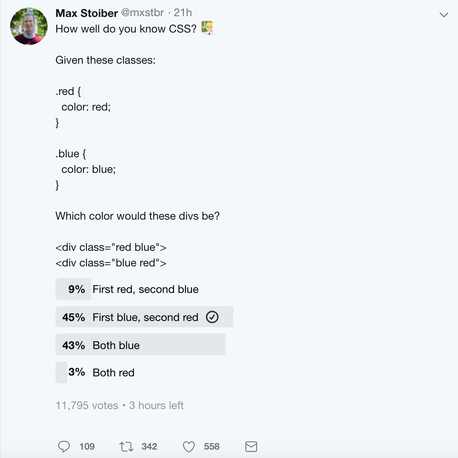This screenshot has width=458, height=458.
Task: Open the @mxstbr handle link
Action: 142,13
